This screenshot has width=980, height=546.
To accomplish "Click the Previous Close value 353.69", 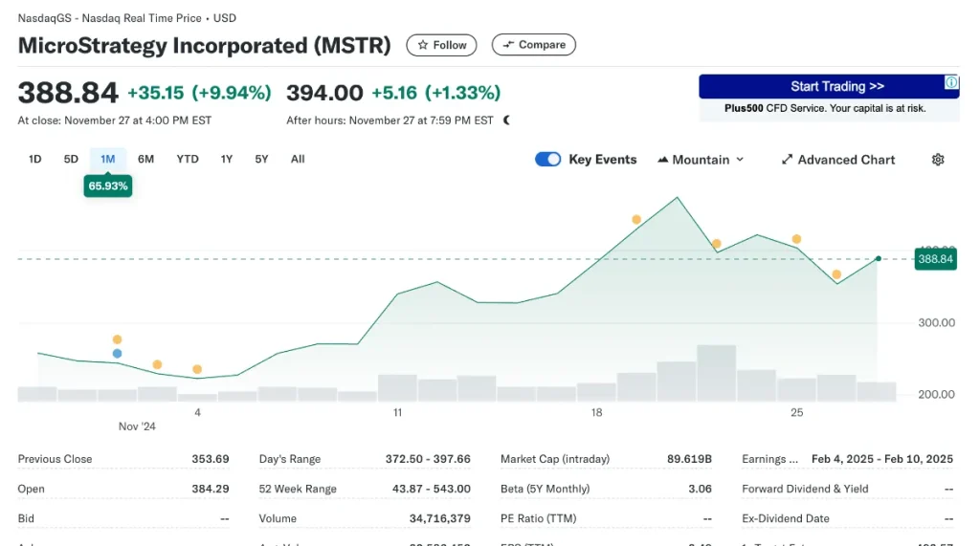I will [210, 459].
